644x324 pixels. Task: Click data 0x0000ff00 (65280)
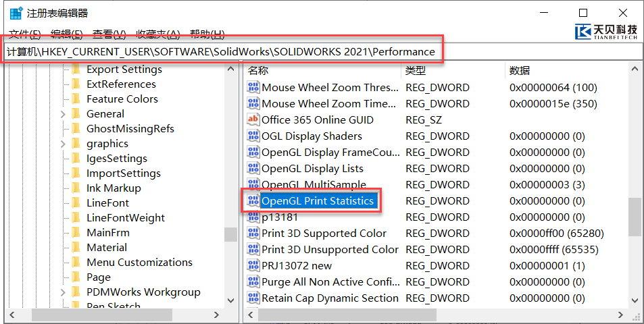coord(557,234)
